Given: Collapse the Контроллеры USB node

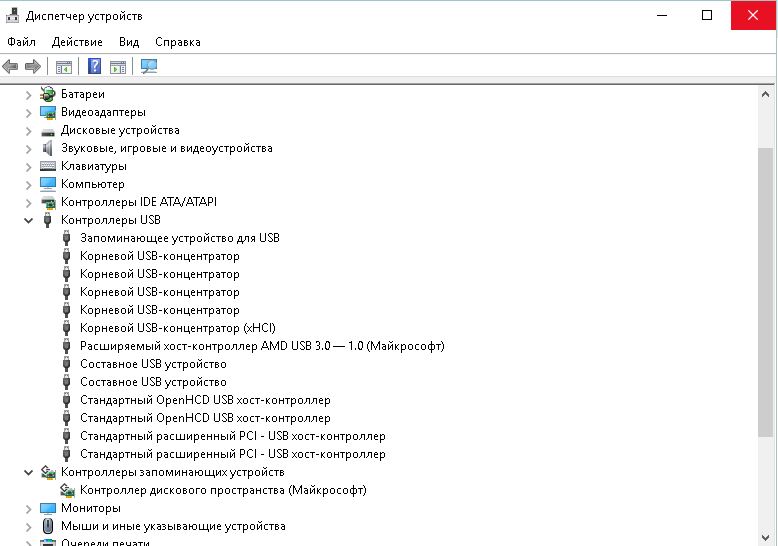Looking at the screenshot, I should [x=29, y=220].
